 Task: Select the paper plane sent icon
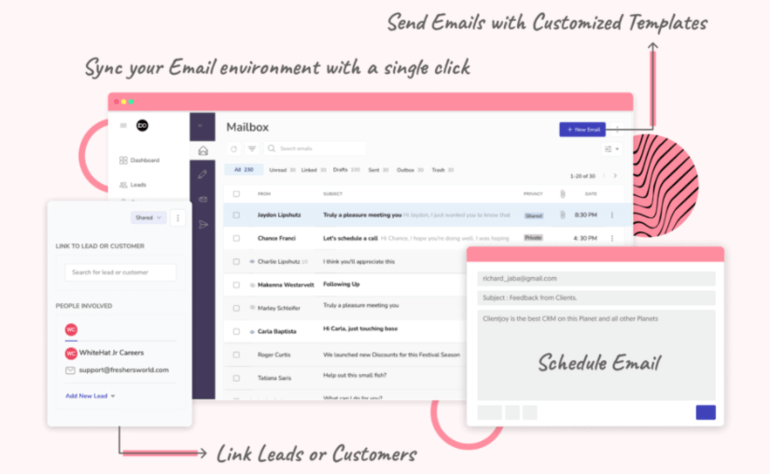point(203,224)
